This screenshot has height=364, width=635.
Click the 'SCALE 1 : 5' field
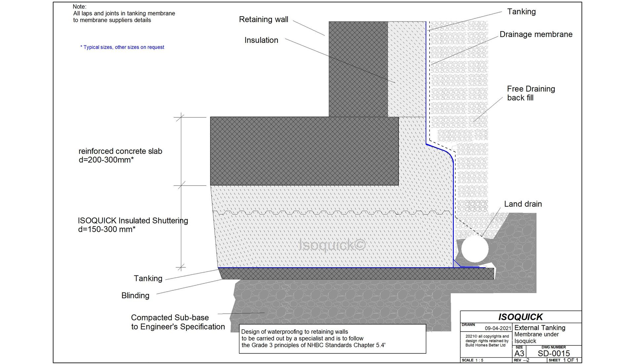(x=473, y=360)
